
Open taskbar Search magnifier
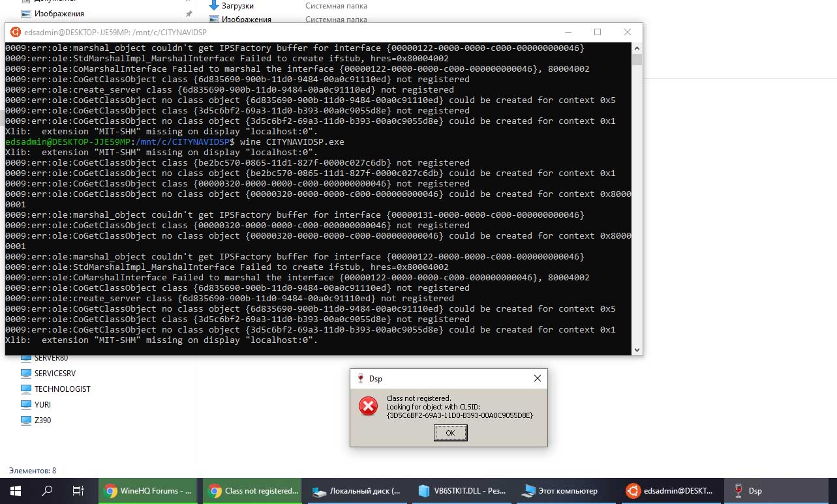pyautogui.click(x=47, y=491)
